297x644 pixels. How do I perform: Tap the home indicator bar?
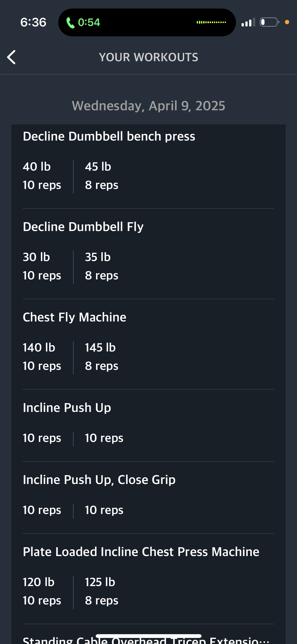pyautogui.click(x=148, y=636)
